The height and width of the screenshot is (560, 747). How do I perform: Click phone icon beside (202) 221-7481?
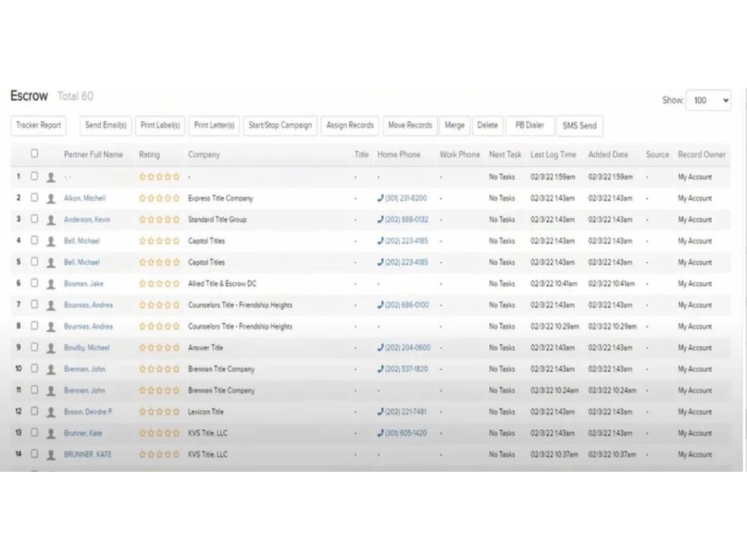380,412
